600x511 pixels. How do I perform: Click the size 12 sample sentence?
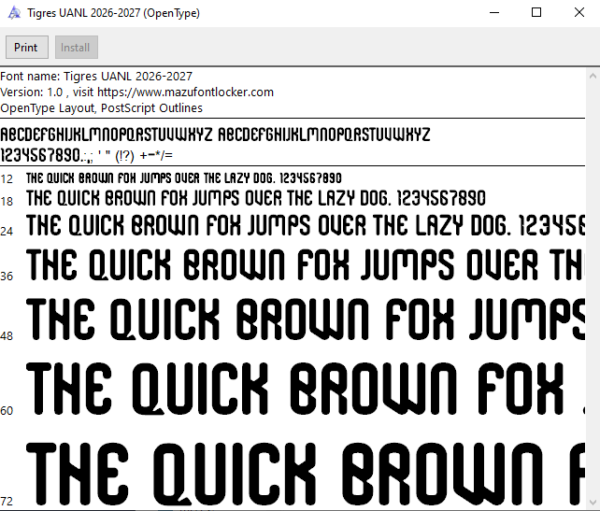pos(184,178)
